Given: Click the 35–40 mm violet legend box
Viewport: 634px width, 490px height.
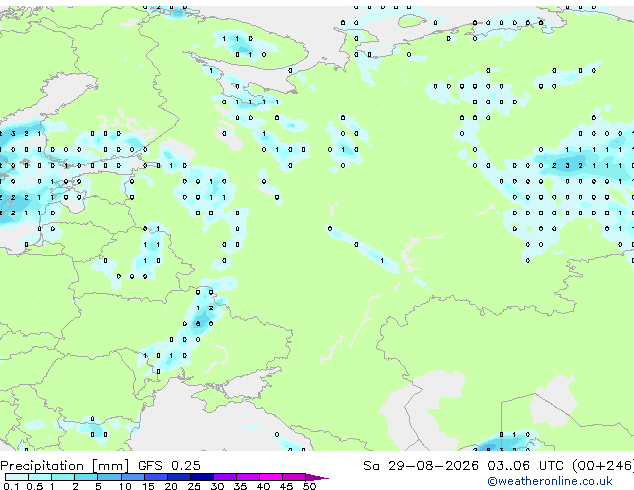Looking at the screenshot, I should [247, 477].
